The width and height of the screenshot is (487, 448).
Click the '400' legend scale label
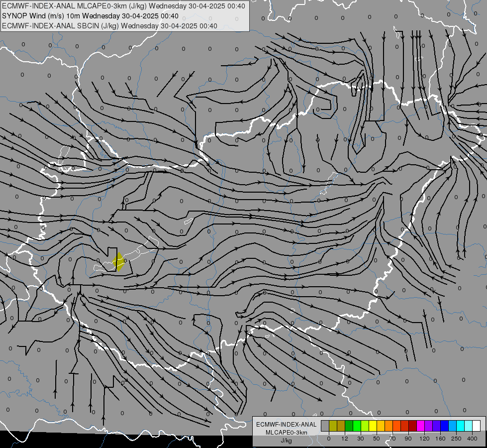tap(472, 439)
